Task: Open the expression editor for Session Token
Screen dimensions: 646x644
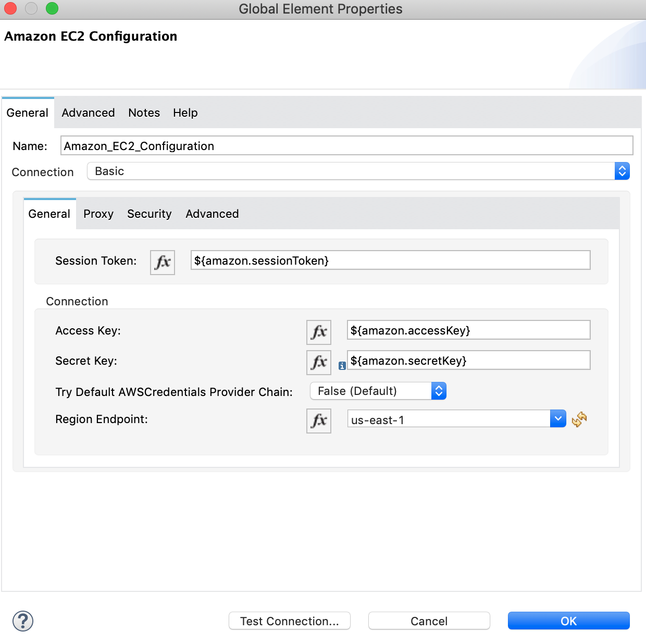Action: click(x=162, y=263)
